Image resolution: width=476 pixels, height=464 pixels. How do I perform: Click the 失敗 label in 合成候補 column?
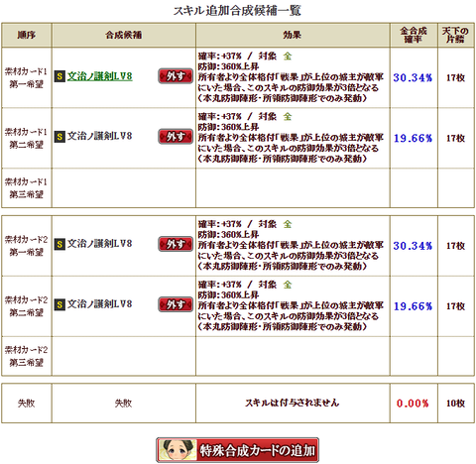(x=124, y=404)
